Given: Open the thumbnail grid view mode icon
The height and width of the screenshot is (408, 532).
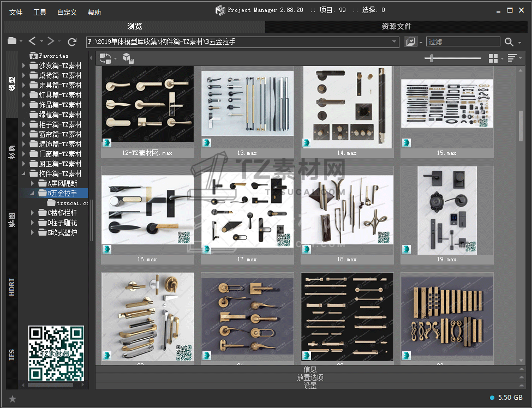Looking at the screenshot, I should [493, 58].
